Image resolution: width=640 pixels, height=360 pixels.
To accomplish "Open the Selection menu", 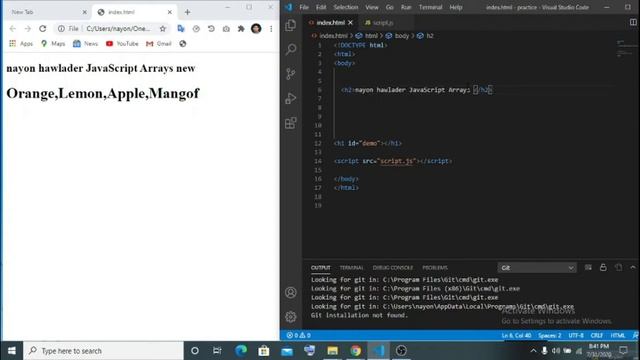I will click(346, 7).
